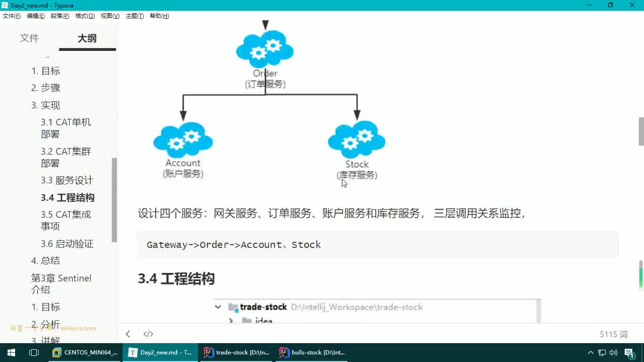The width and height of the screenshot is (644, 362).
Task: Collapse the trade-stock project tree node
Action: point(218,307)
